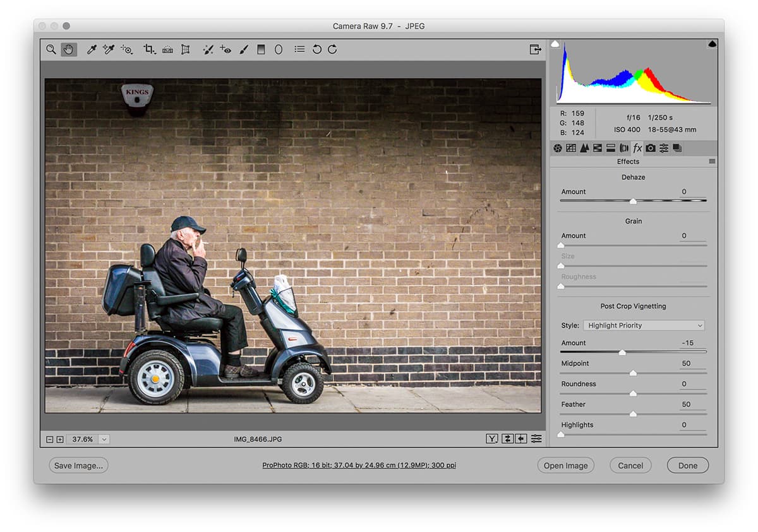Click the IMG_8466.JPG filename label
The image size is (758, 532).
click(256, 439)
